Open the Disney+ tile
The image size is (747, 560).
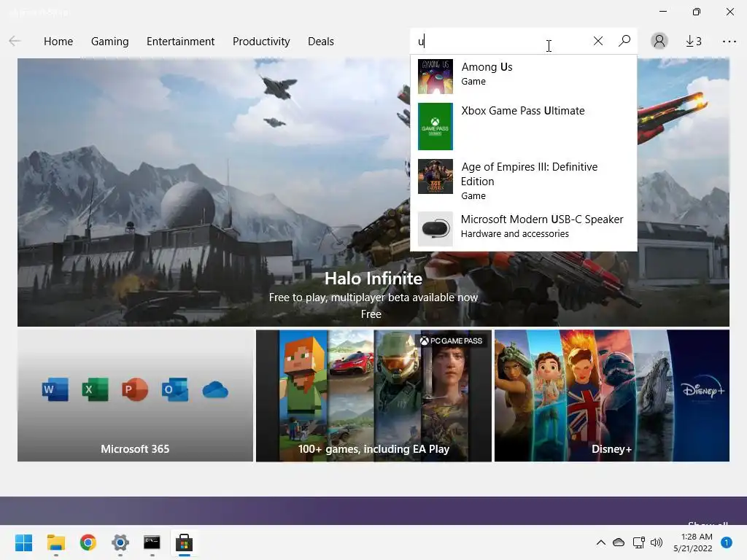tap(612, 396)
